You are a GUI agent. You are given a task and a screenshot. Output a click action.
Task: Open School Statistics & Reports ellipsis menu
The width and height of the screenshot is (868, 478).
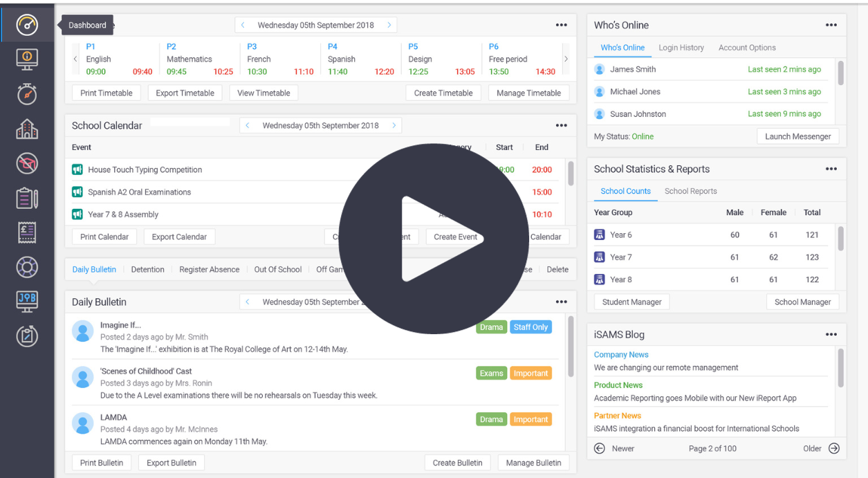point(831,169)
